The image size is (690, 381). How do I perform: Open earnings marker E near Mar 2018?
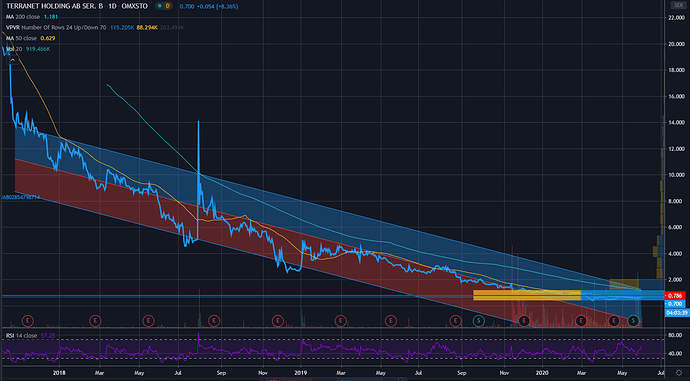coord(95,321)
